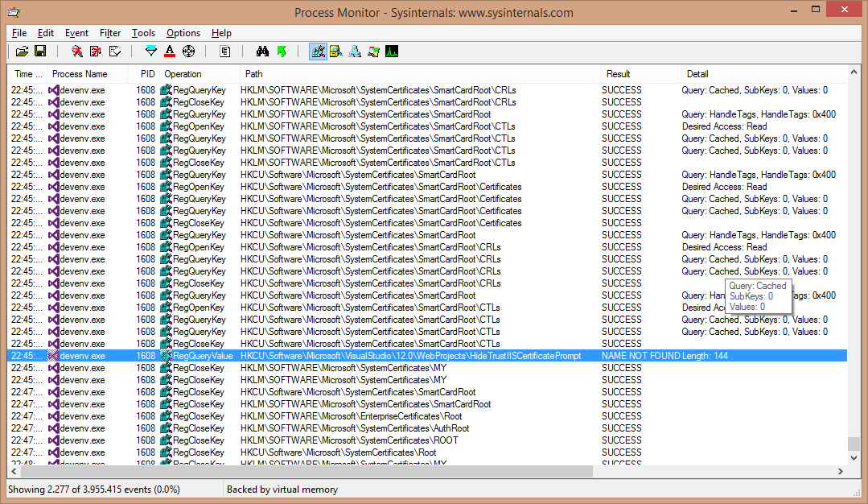Image resolution: width=868 pixels, height=504 pixels.
Task: Click the Operation column header
Action: (183, 74)
